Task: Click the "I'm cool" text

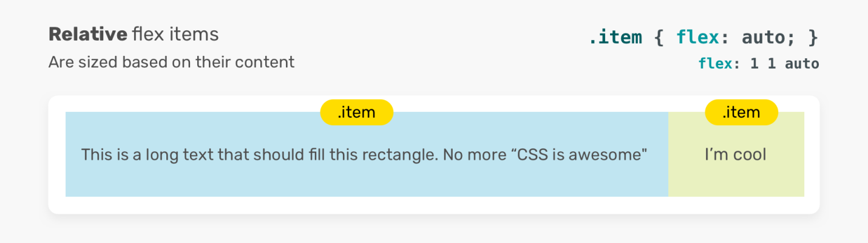Action: tap(736, 155)
